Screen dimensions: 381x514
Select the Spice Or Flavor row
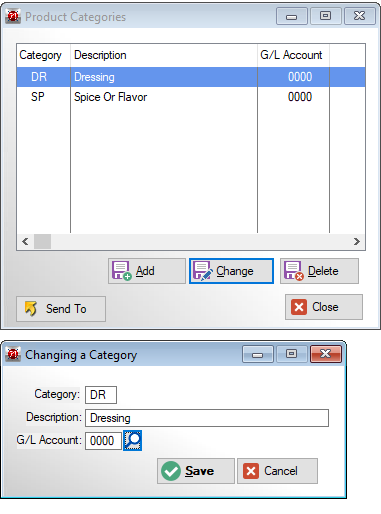pos(191,97)
